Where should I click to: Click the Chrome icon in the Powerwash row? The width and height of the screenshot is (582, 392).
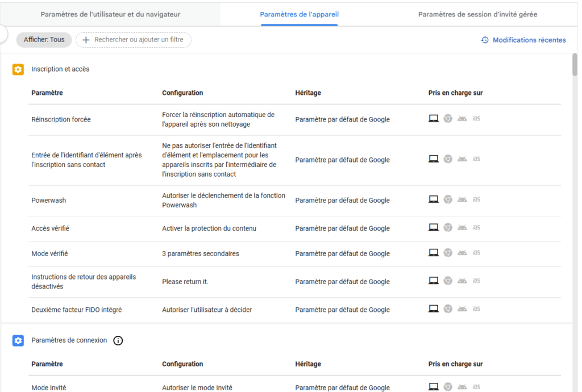[x=448, y=199]
